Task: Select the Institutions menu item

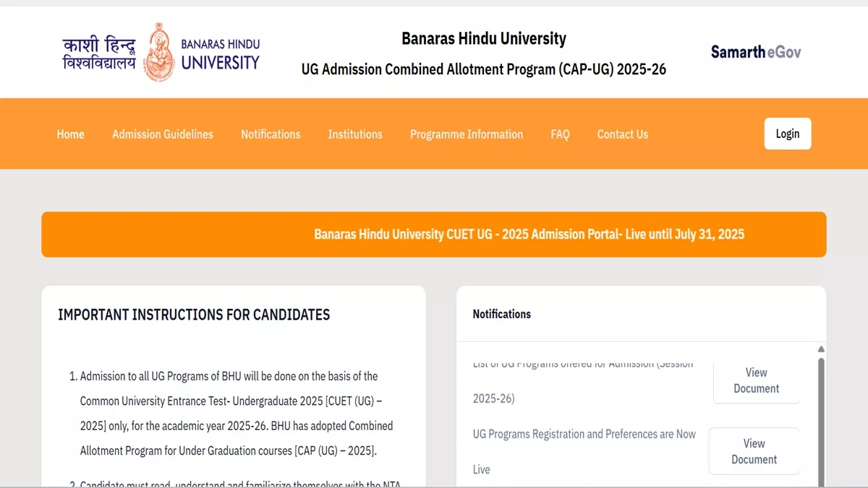Action: 355,134
